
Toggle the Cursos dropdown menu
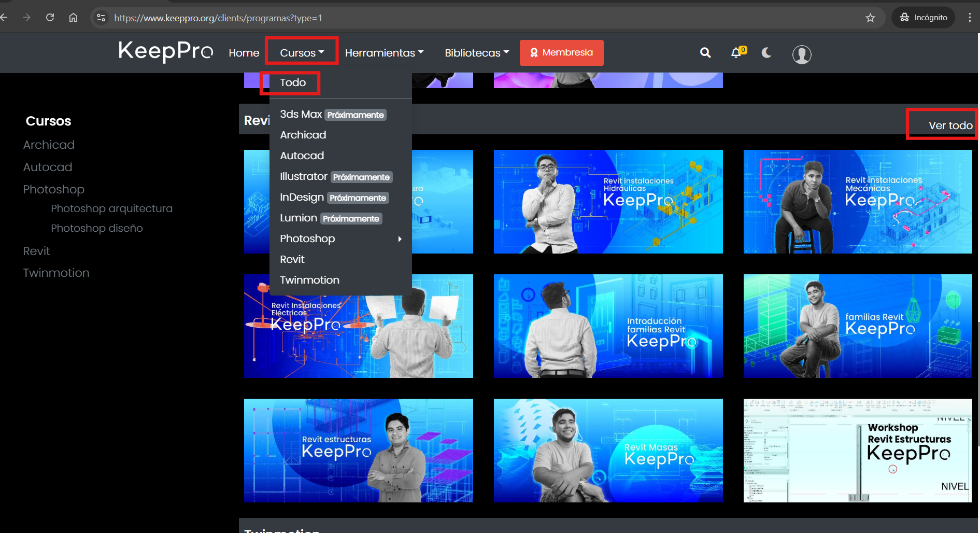pyautogui.click(x=302, y=53)
